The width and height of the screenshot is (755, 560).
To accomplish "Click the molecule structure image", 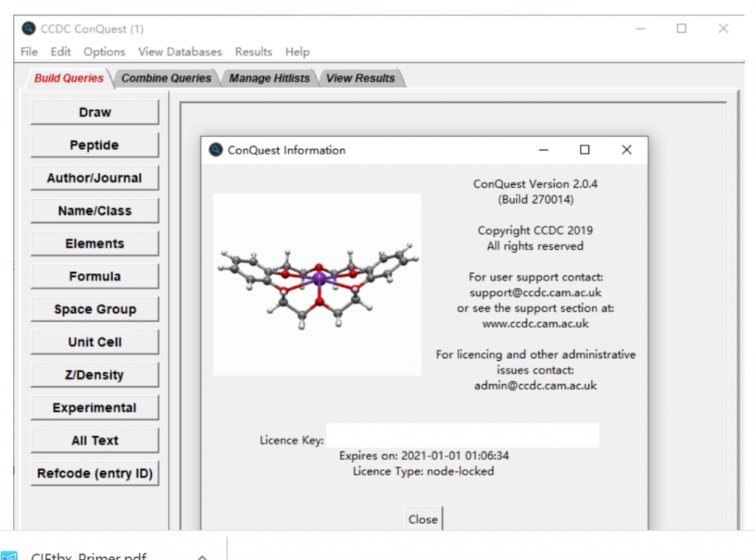I will pos(317,284).
